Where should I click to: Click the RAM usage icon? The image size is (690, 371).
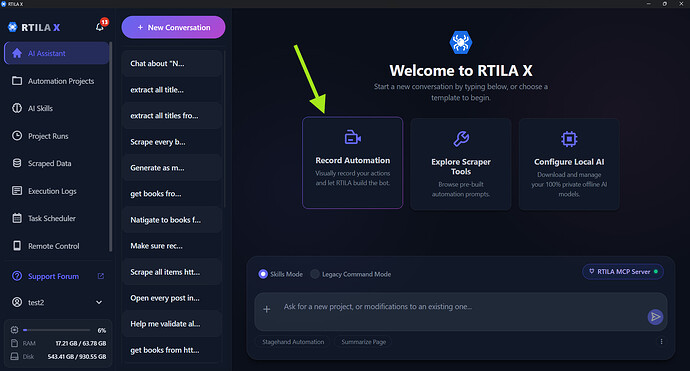click(15, 343)
